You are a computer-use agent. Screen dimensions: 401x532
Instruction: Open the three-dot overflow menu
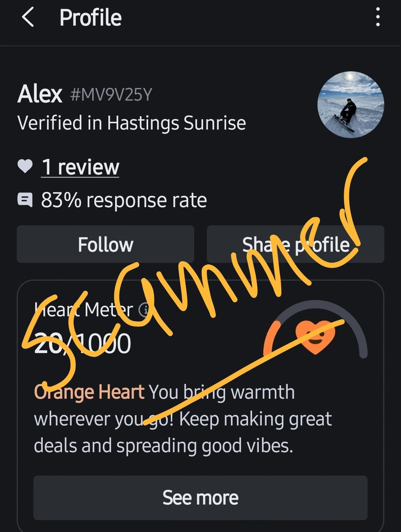[x=378, y=17]
